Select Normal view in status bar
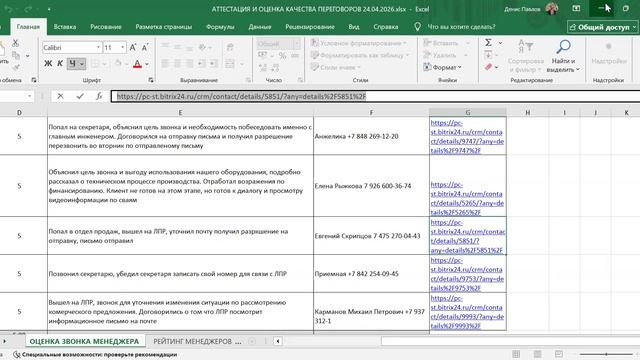The width and height of the screenshot is (640, 360). click(516, 354)
